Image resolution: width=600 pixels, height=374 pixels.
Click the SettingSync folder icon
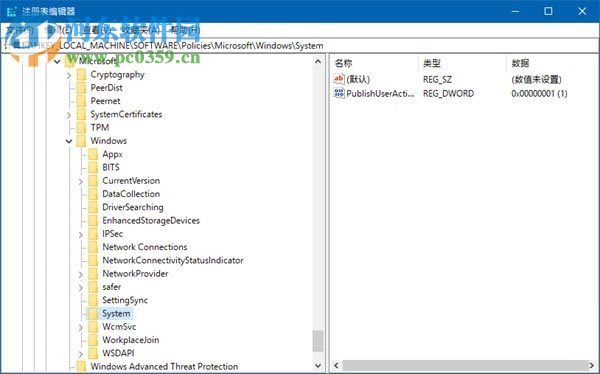[93, 300]
